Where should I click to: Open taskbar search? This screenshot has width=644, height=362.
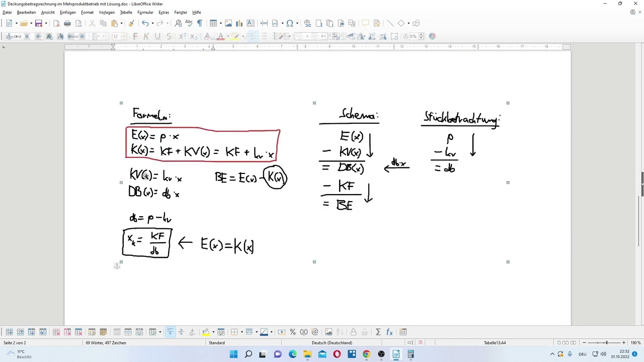[248, 354]
